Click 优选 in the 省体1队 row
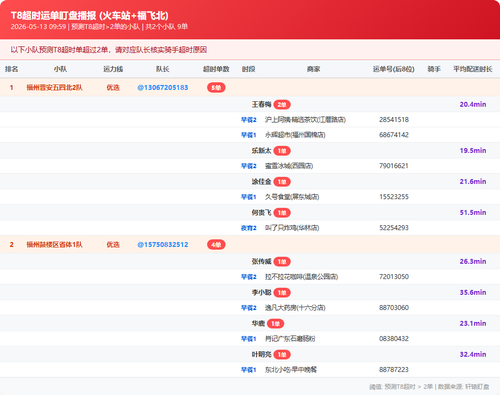500x395 pixels. (113, 245)
